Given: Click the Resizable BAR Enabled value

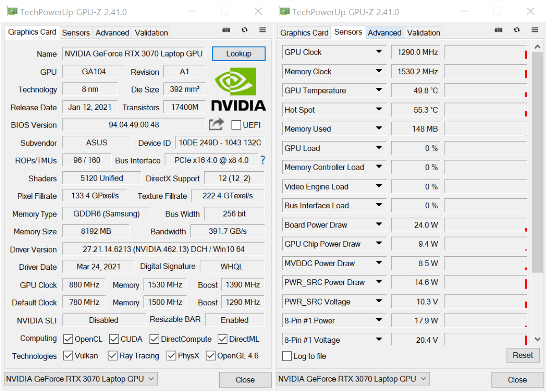Looking at the screenshot, I should 234,320.
